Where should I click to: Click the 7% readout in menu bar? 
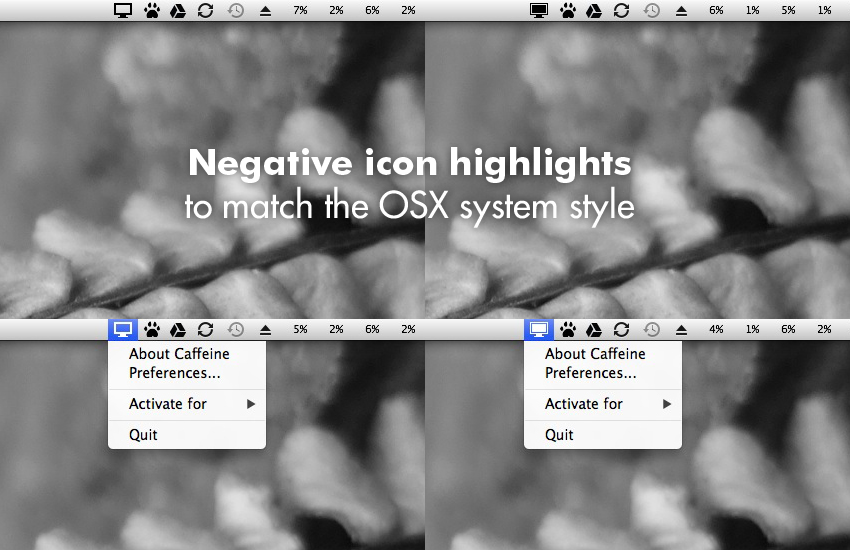point(300,10)
